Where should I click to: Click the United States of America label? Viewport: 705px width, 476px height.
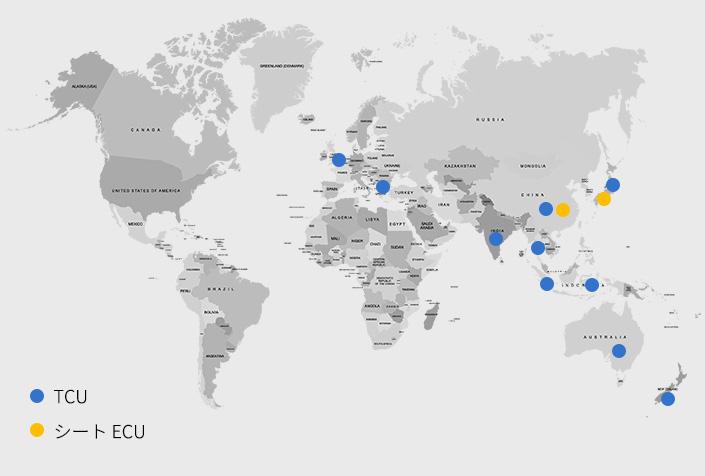(x=147, y=190)
